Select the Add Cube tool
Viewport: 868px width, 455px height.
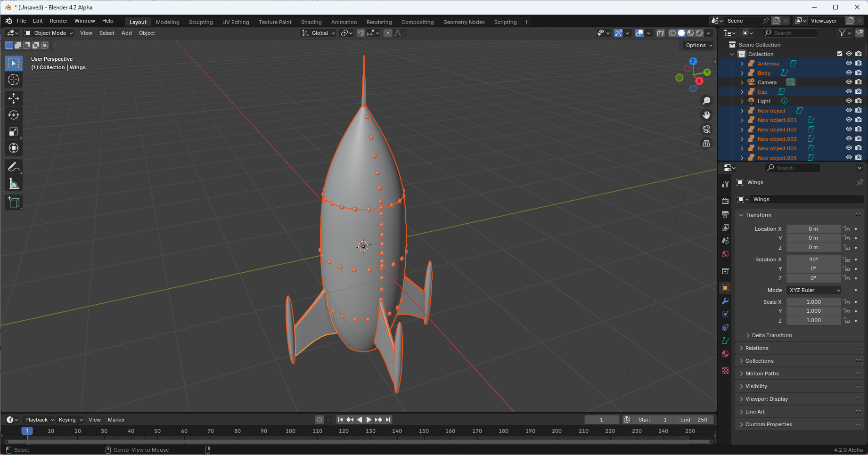coord(14,203)
